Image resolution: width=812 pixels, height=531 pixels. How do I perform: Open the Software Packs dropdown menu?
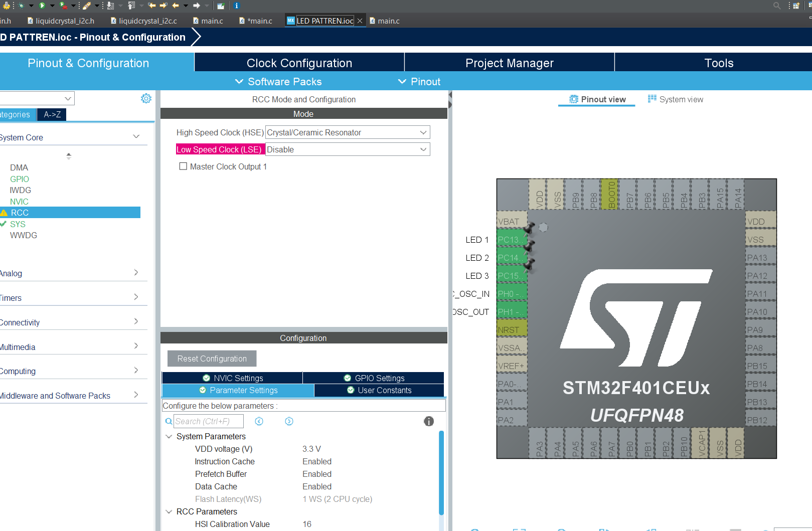(278, 82)
